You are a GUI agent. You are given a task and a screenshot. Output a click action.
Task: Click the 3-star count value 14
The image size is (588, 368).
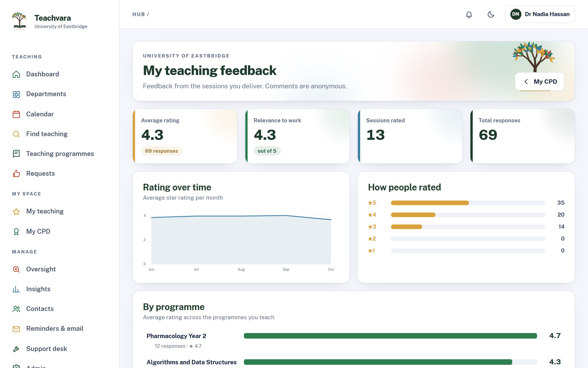[561, 227]
